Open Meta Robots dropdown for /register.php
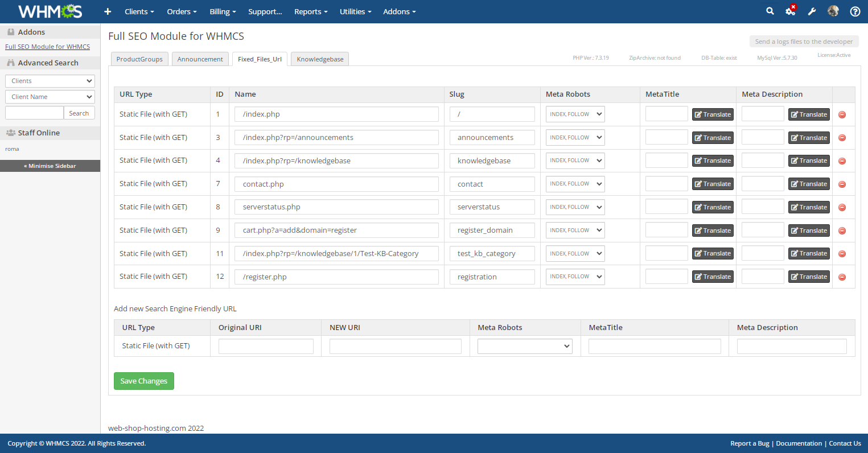This screenshot has height=453, width=868. point(575,277)
